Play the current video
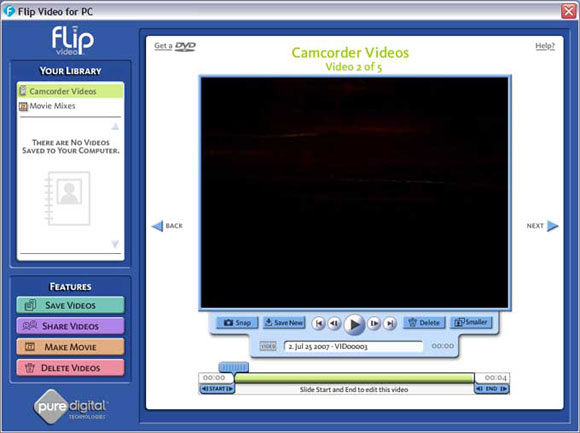Image resolution: width=580 pixels, height=433 pixels. (x=354, y=324)
